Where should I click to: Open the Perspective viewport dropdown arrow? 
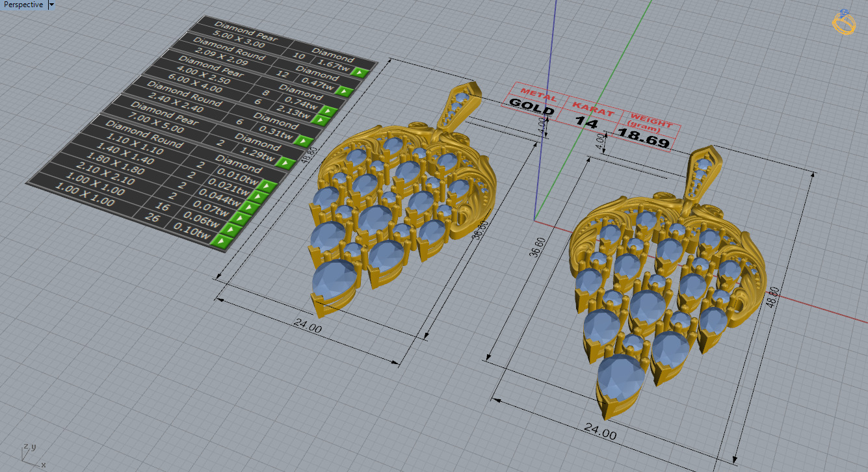51,5
